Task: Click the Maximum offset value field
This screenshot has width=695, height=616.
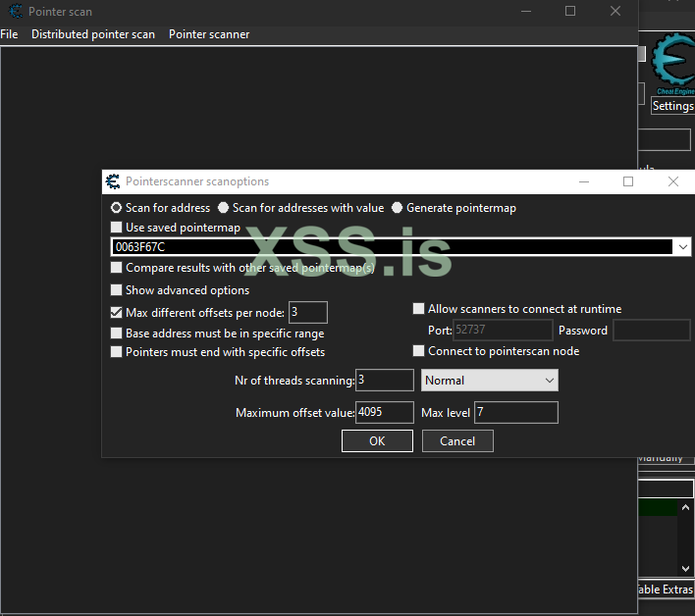Action: 384,413
